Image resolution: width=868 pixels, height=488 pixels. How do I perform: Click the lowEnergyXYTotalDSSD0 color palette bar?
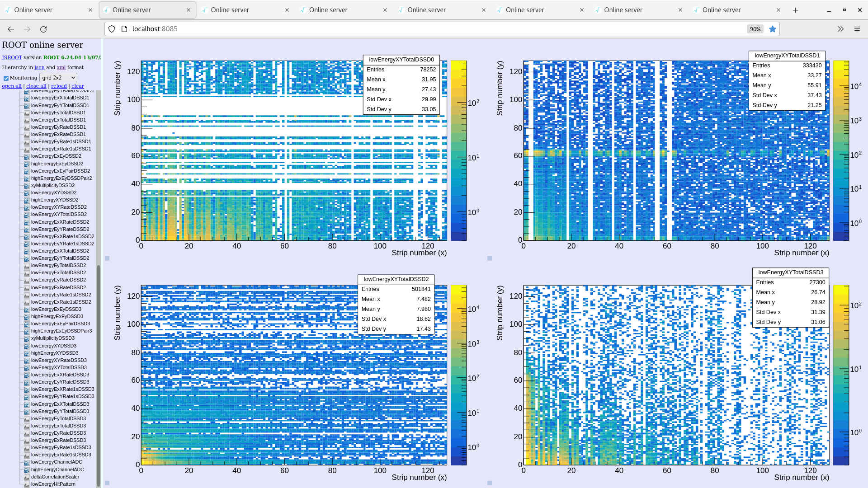tap(458, 150)
